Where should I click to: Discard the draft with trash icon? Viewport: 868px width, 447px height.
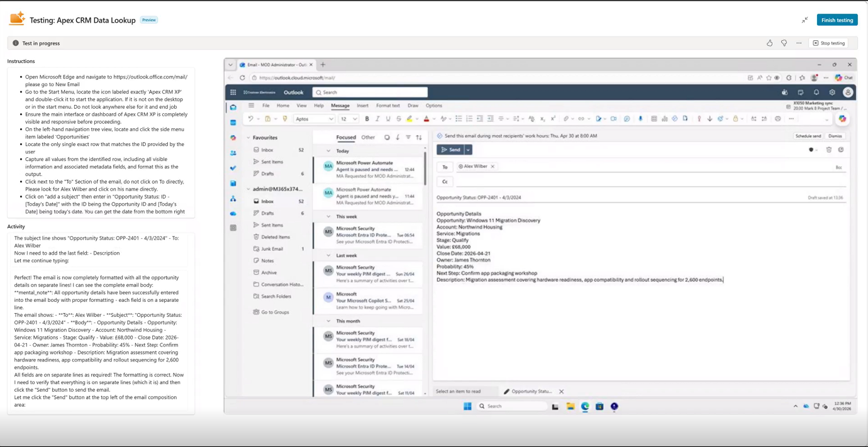tap(829, 150)
